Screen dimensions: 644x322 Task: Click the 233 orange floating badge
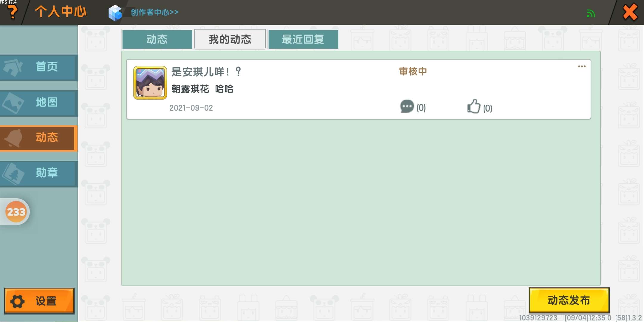coord(16,212)
